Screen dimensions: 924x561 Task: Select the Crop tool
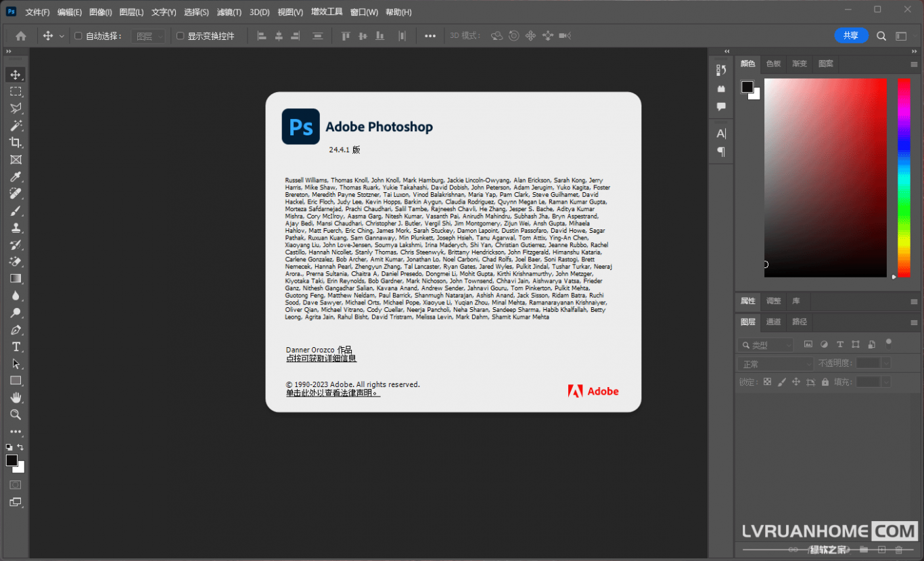(16, 142)
